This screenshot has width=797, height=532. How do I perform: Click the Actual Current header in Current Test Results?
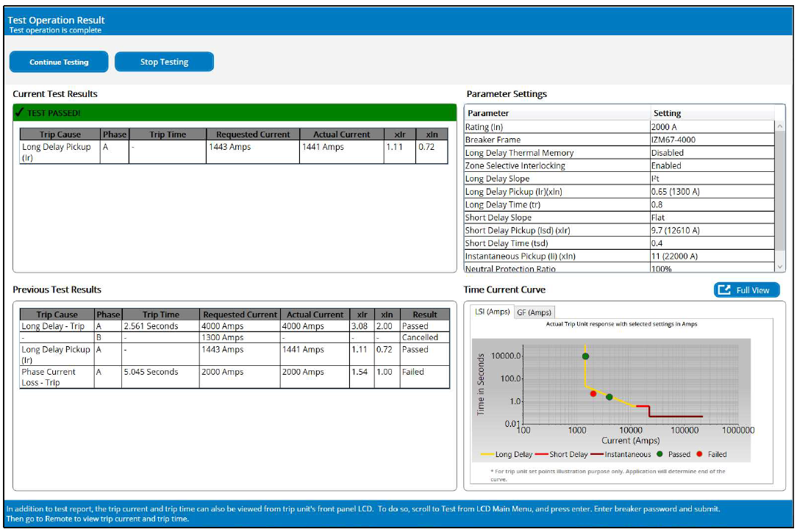[x=342, y=134]
